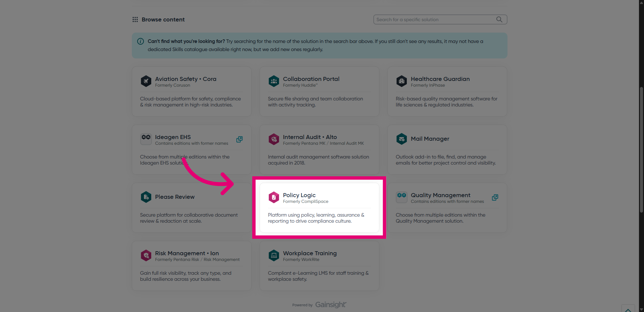Image resolution: width=644 pixels, height=312 pixels.
Task: Click the "Formerly WorkRite" subtitle
Action: click(x=301, y=260)
